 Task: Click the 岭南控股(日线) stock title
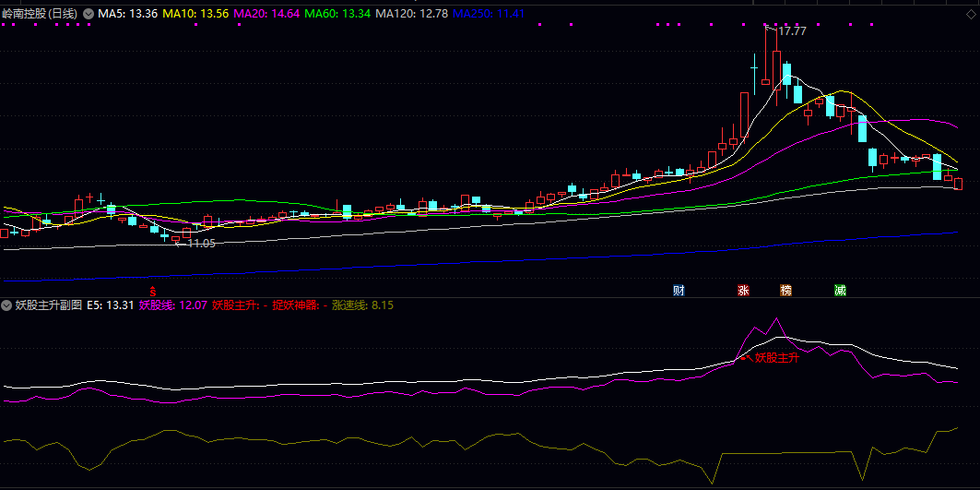click(x=41, y=14)
